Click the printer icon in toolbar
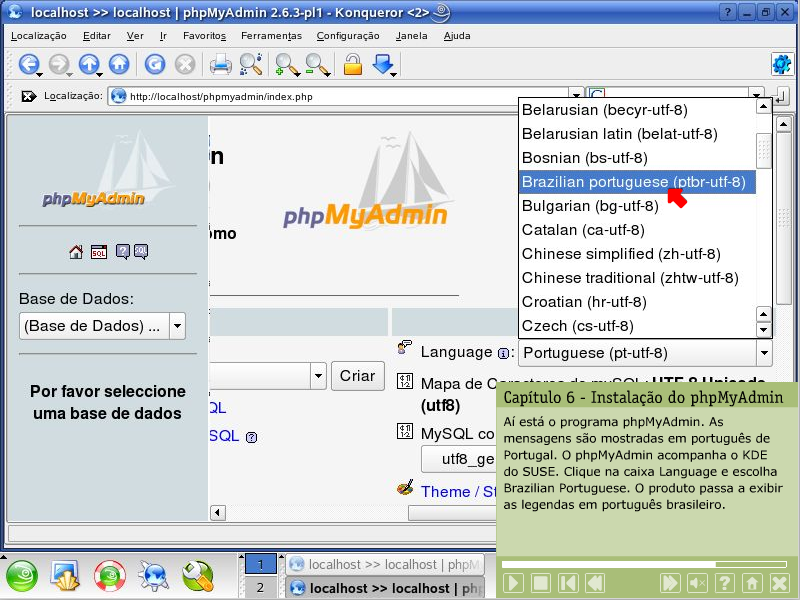 coord(220,65)
